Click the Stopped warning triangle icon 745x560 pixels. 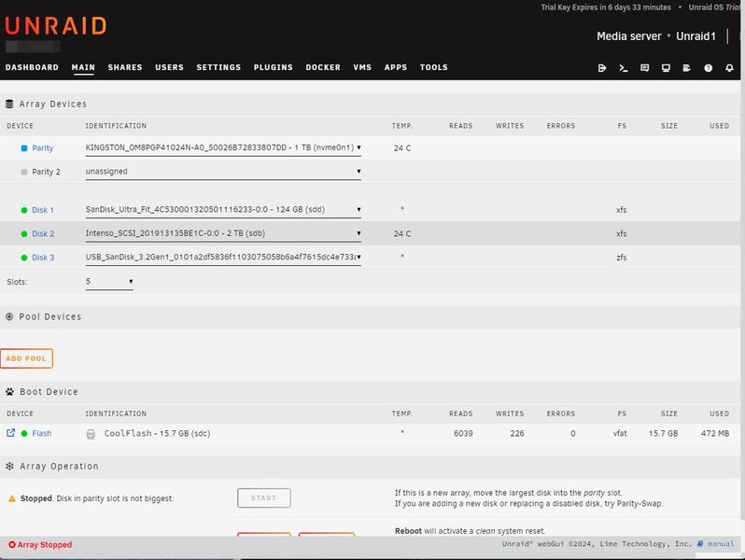coord(12,498)
